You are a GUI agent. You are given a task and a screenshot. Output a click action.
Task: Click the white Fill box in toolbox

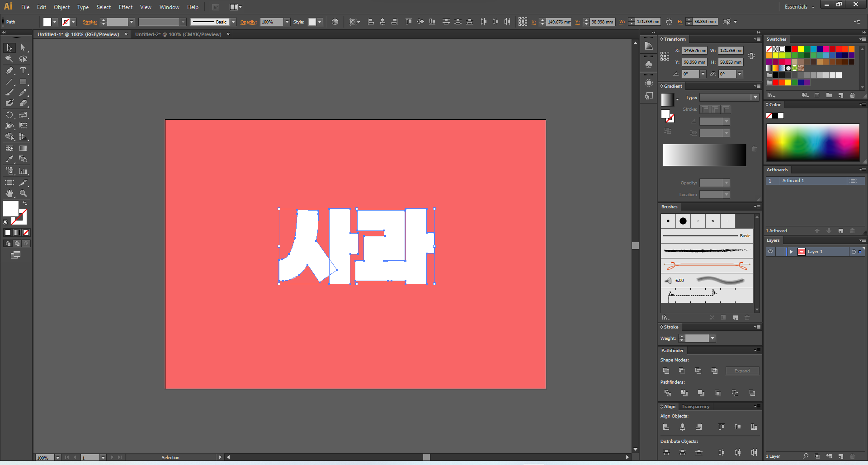pyautogui.click(x=11, y=209)
